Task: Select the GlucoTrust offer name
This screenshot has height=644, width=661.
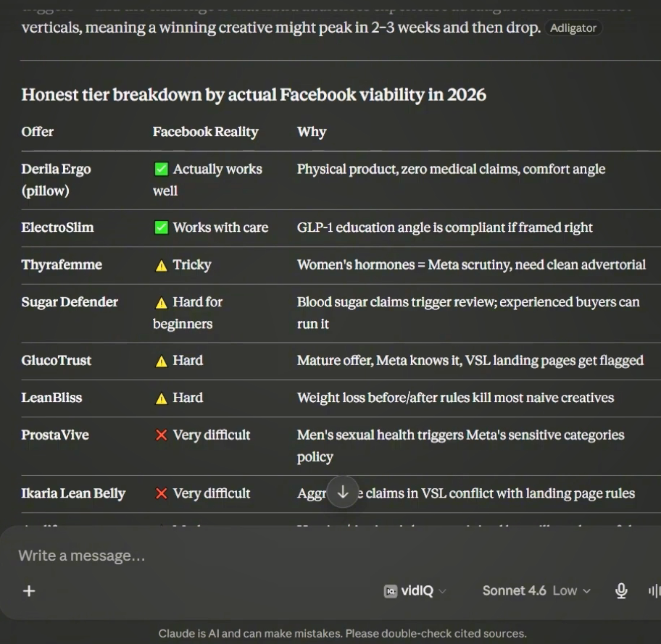Action: tap(56, 361)
